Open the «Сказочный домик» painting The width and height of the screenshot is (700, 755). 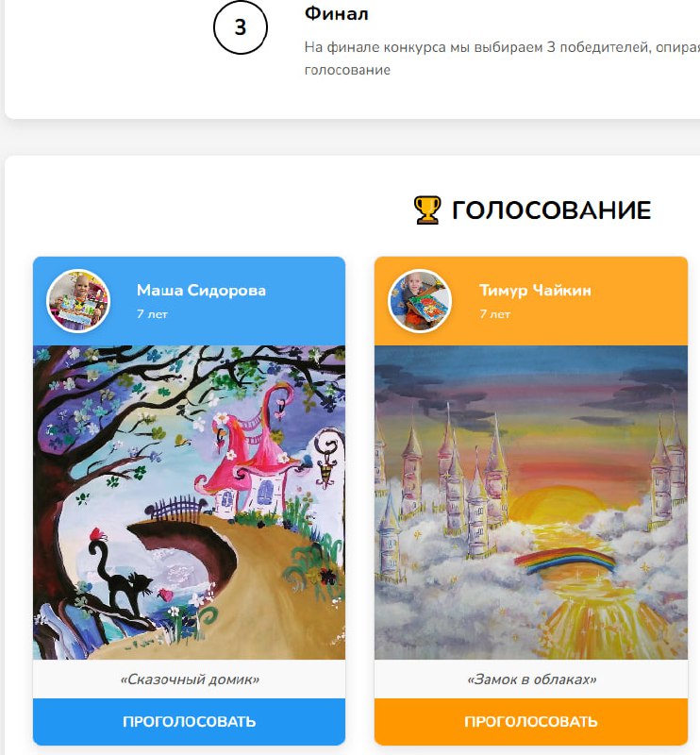pyautogui.click(x=189, y=502)
